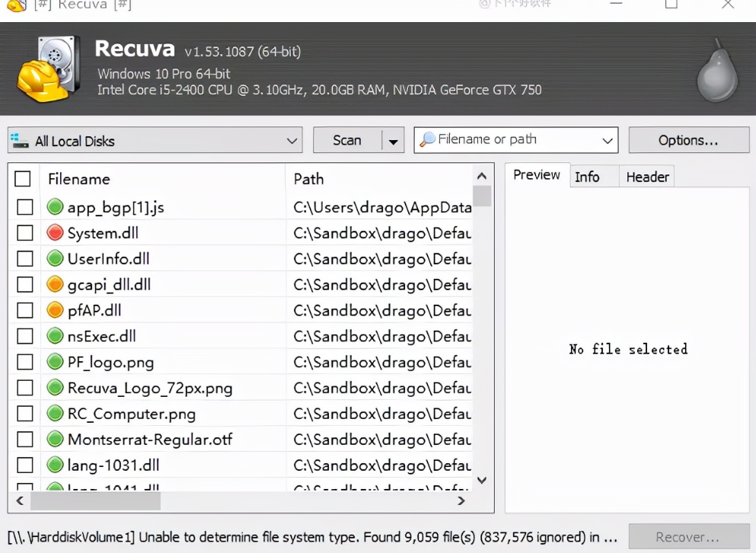Check the box for RC_Computer.png
Image resolution: width=756 pixels, height=553 pixels.
[x=24, y=414]
